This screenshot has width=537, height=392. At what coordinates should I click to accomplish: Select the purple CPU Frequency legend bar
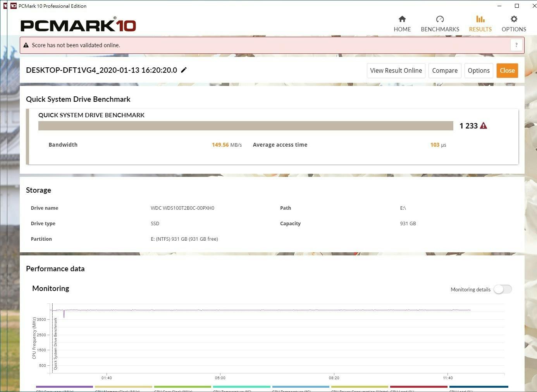(x=64, y=387)
